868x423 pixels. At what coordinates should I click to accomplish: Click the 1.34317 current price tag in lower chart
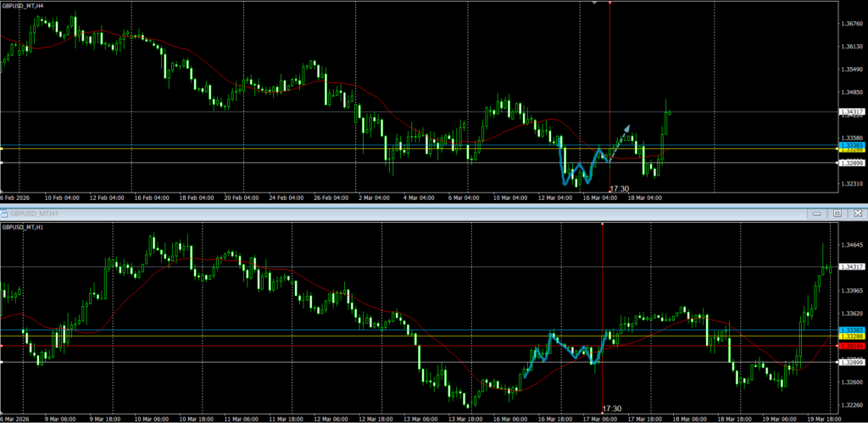(x=850, y=267)
